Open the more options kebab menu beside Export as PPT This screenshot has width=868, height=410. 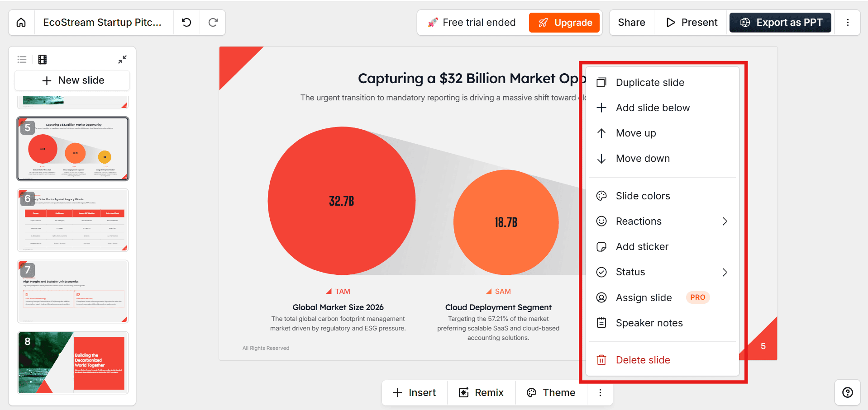848,23
